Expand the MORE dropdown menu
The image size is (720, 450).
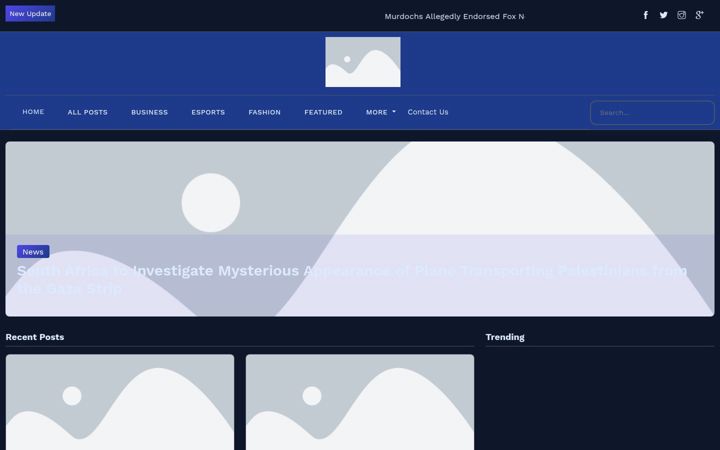(381, 112)
